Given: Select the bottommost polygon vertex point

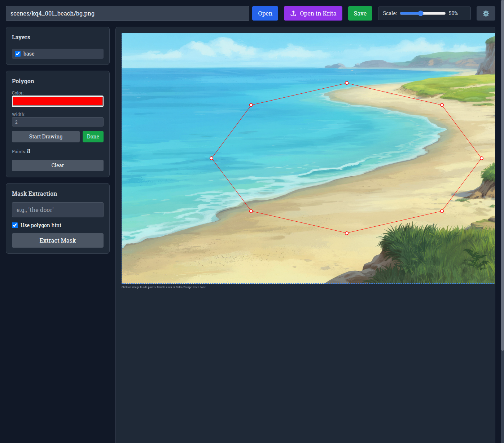Looking at the screenshot, I should pyautogui.click(x=347, y=233).
